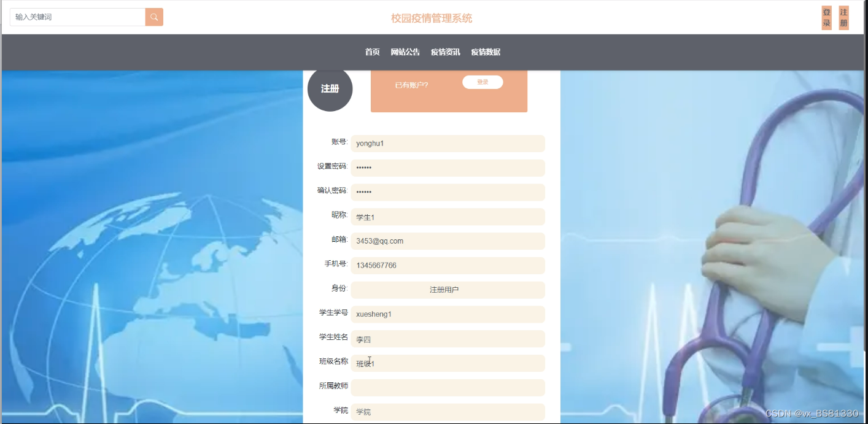The width and height of the screenshot is (868, 424).
Task: Open the 首页 navigation item
Action: click(373, 52)
